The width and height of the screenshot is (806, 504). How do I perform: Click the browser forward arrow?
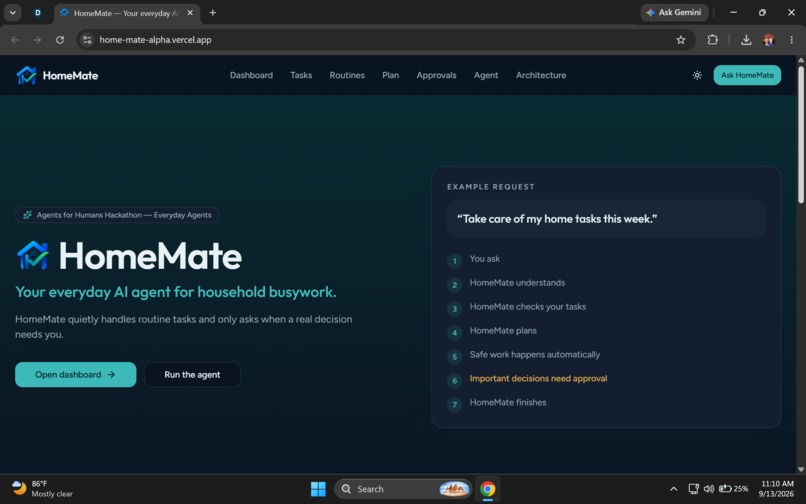[37, 40]
